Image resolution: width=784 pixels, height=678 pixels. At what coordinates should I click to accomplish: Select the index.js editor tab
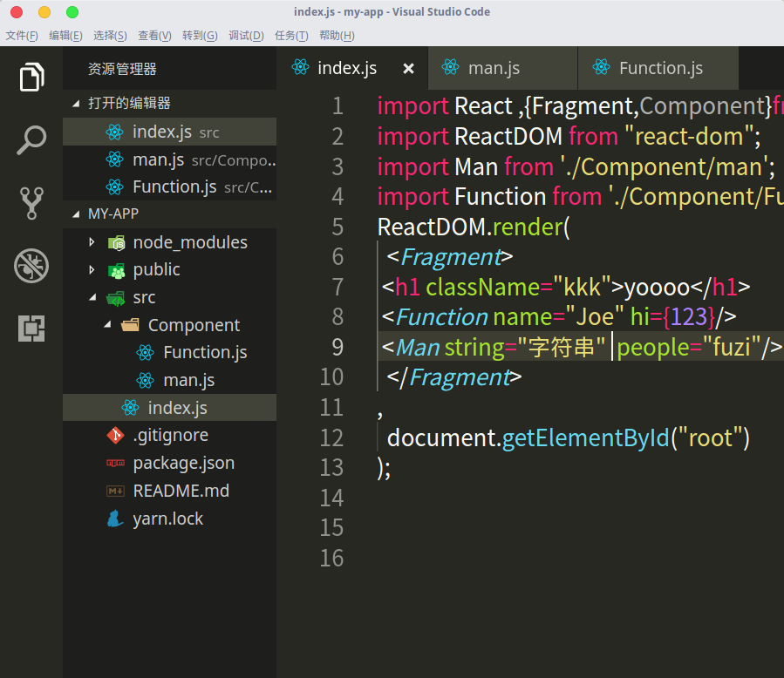coord(352,68)
